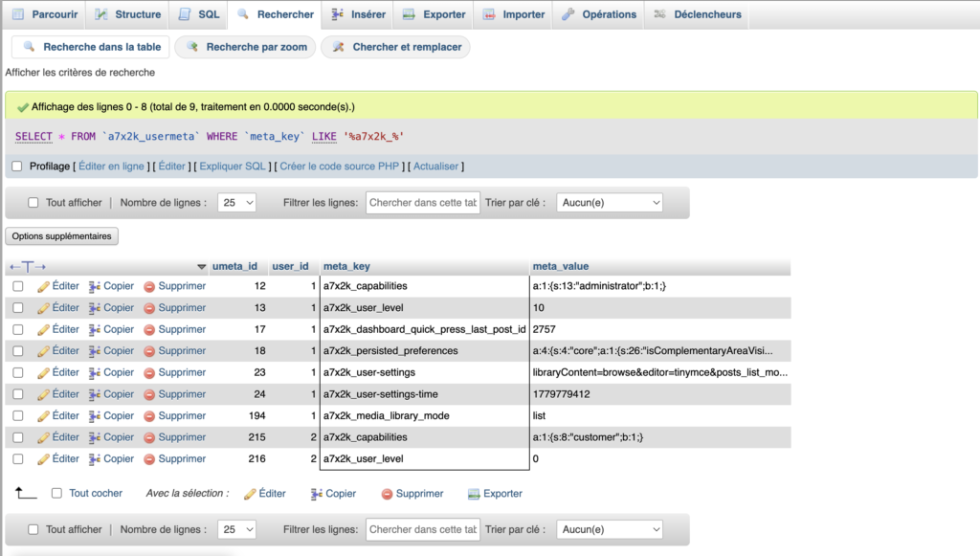Open the Déclencheurs tab

(x=697, y=14)
